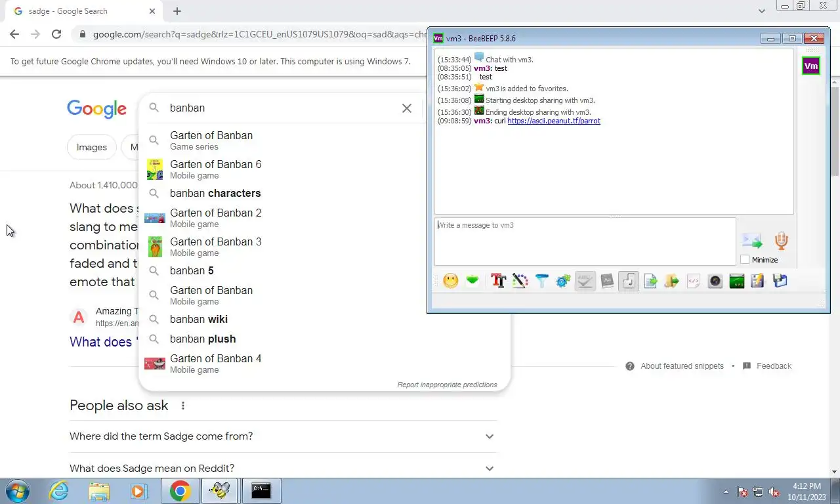
Task: Open Windows Explorer from the taskbar
Action: tap(99, 491)
